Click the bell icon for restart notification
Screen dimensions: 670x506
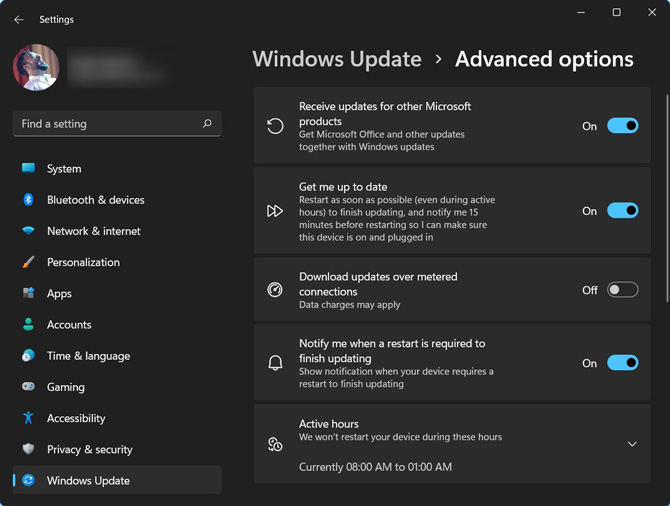(x=275, y=363)
